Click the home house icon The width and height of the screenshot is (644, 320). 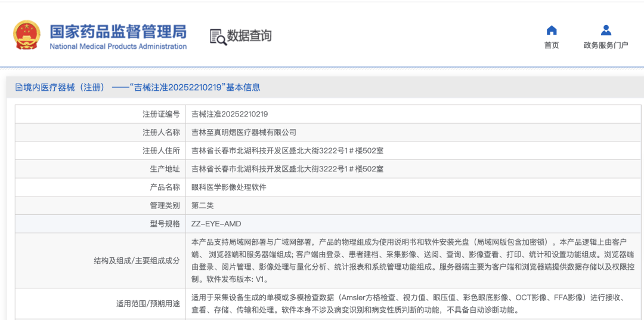pyautogui.click(x=552, y=30)
